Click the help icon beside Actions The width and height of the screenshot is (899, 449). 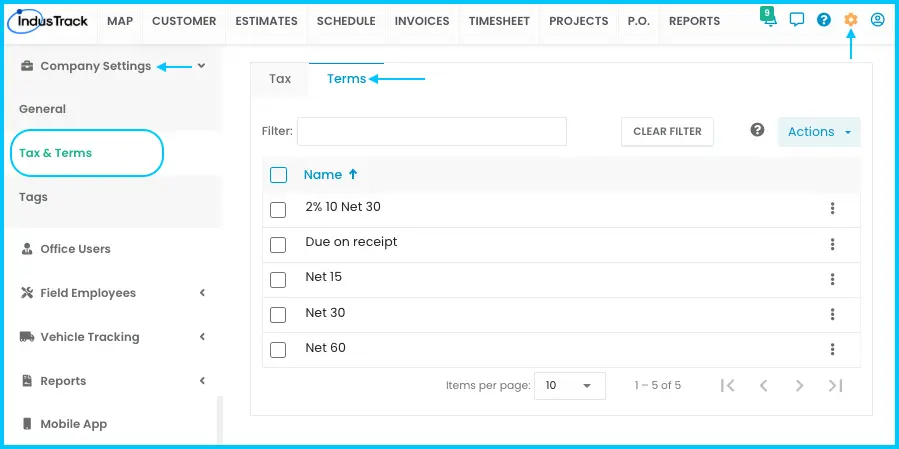coord(757,130)
